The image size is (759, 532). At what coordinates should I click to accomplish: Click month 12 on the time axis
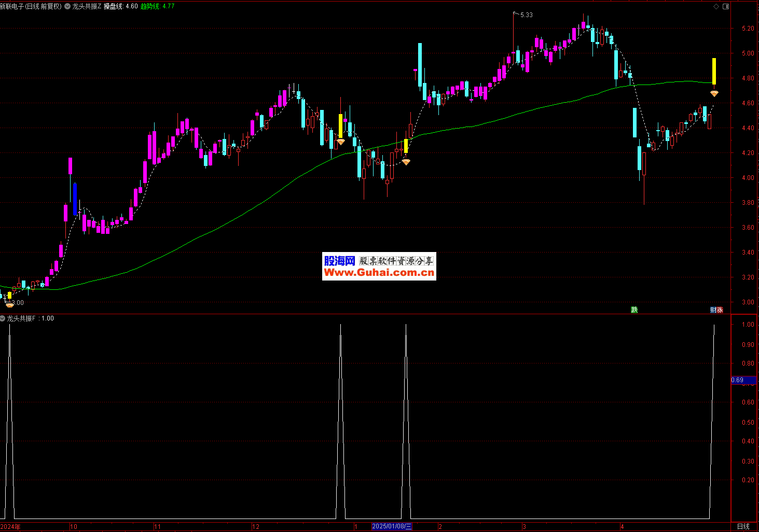(x=256, y=526)
